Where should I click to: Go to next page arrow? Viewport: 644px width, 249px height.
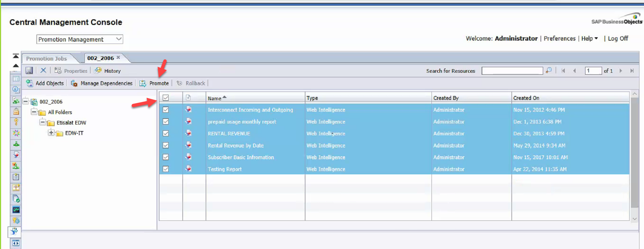click(x=621, y=71)
